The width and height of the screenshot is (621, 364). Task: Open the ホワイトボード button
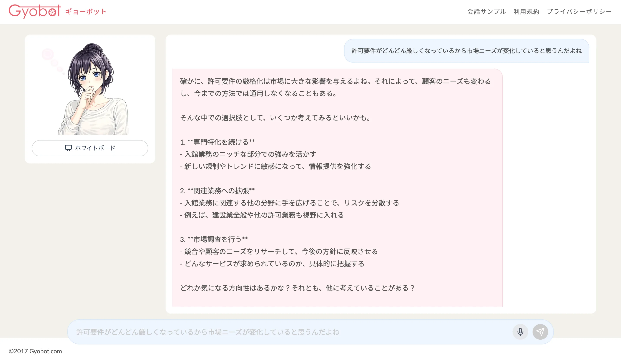click(90, 148)
